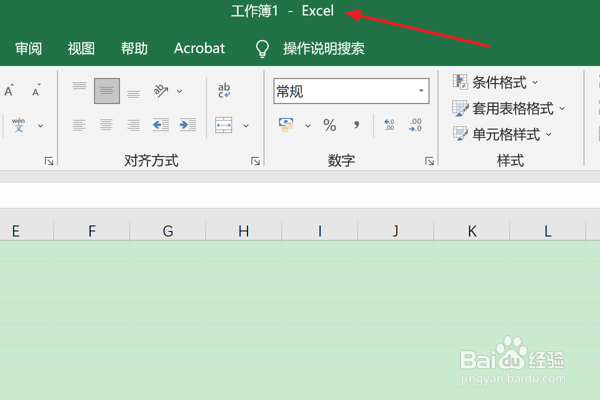Click the Decrease Font Size icon
Viewport: 600px width, 400px height.
click(x=36, y=91)
